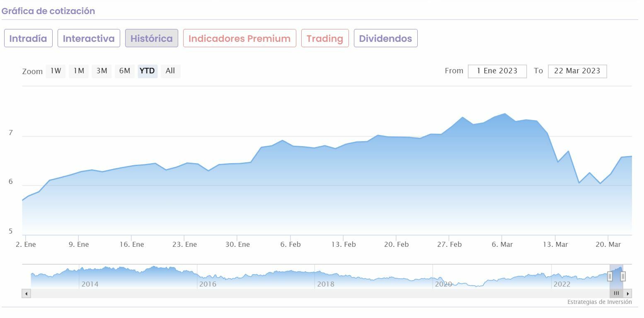Image resolution: width=644 pixels, height=318 pixels.
Task: Show the Dividendos tab
Action: pyautogui.click(x=385, y=39)
